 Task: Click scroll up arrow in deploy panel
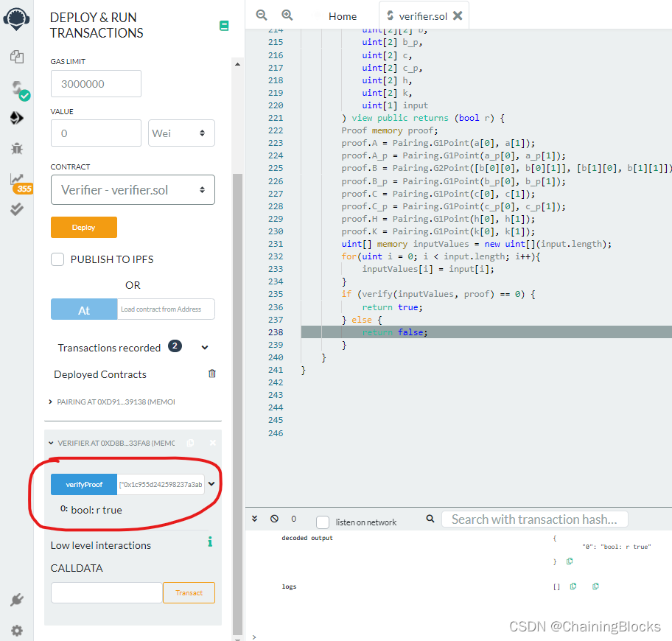pyautogui.click(x=237, y=64)
